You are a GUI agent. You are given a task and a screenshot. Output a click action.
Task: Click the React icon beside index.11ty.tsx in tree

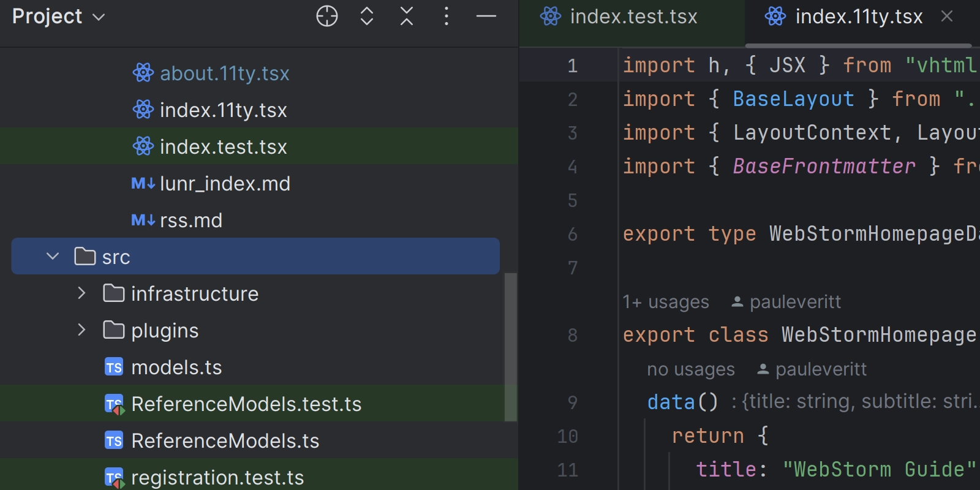(x=143, y=110)
